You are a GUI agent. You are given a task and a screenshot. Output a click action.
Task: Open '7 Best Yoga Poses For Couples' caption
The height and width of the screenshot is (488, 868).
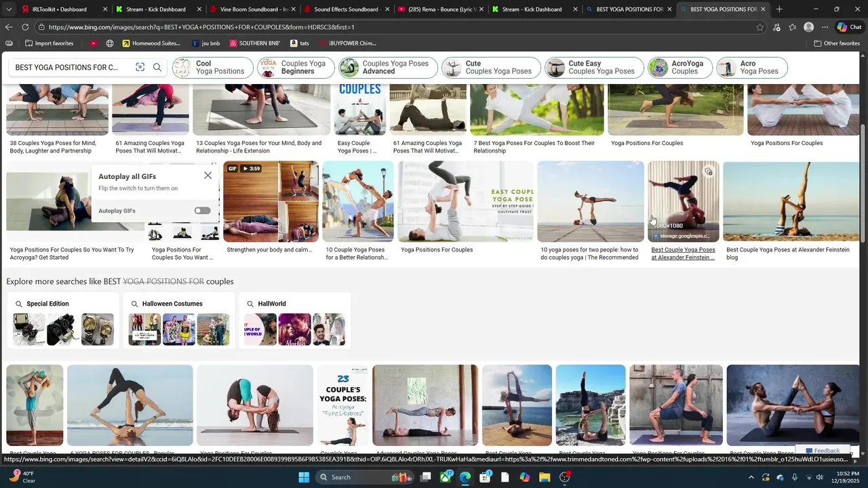[534, 147]
